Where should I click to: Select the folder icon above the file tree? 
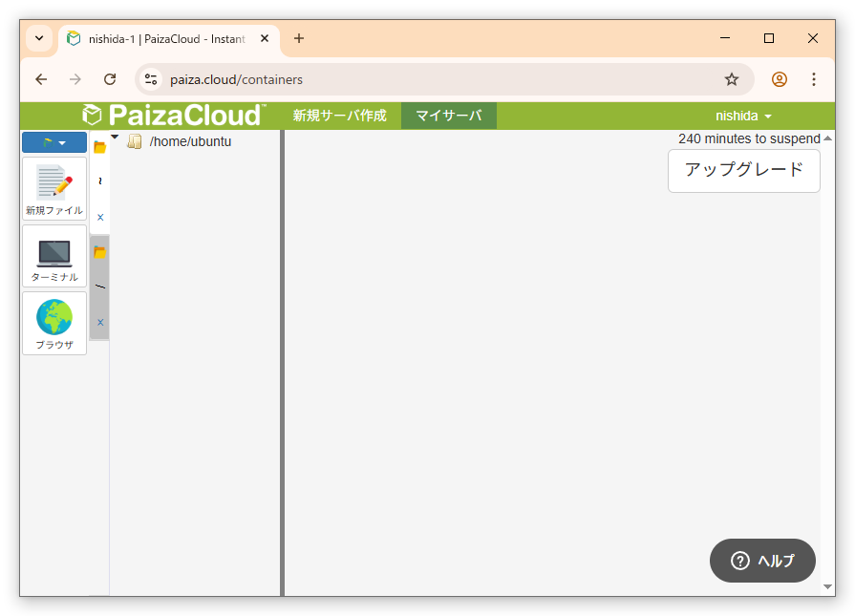(x=99, y=146)
